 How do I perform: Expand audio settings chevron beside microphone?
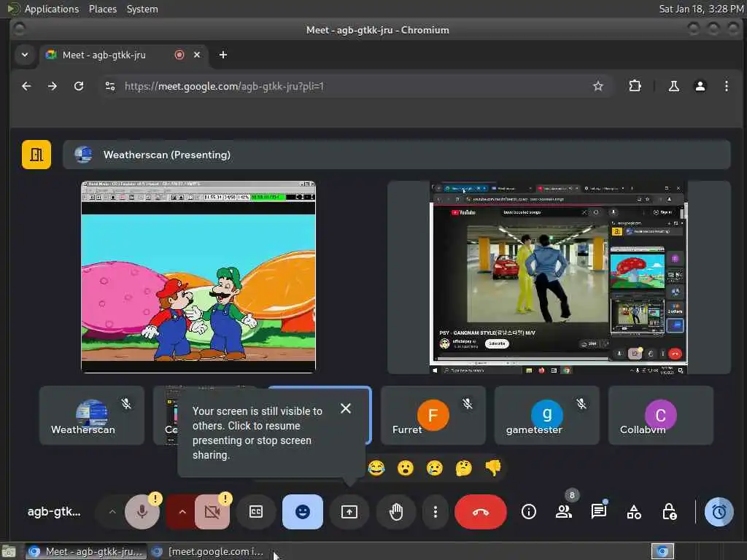(x=112, y=512)
